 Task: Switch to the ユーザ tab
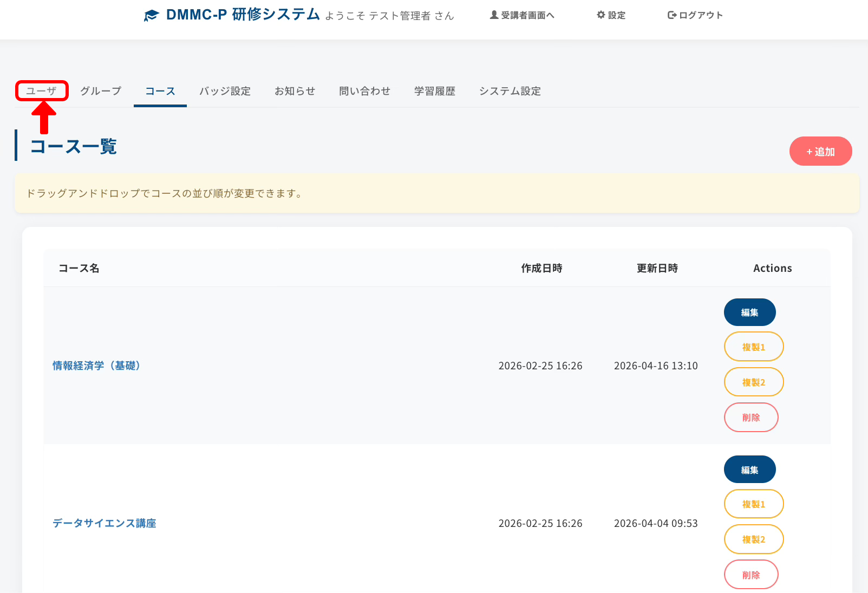pyautogui.click(x=42, y=91)
